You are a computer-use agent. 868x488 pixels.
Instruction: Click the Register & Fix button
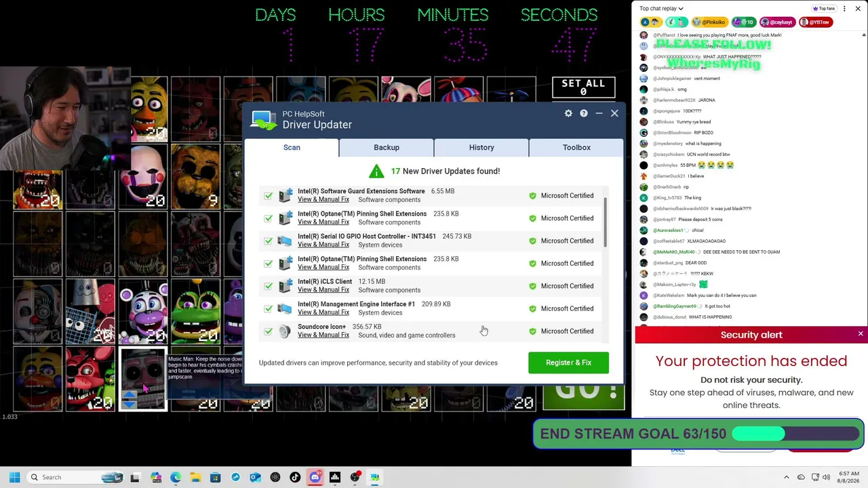pos(568,363)
